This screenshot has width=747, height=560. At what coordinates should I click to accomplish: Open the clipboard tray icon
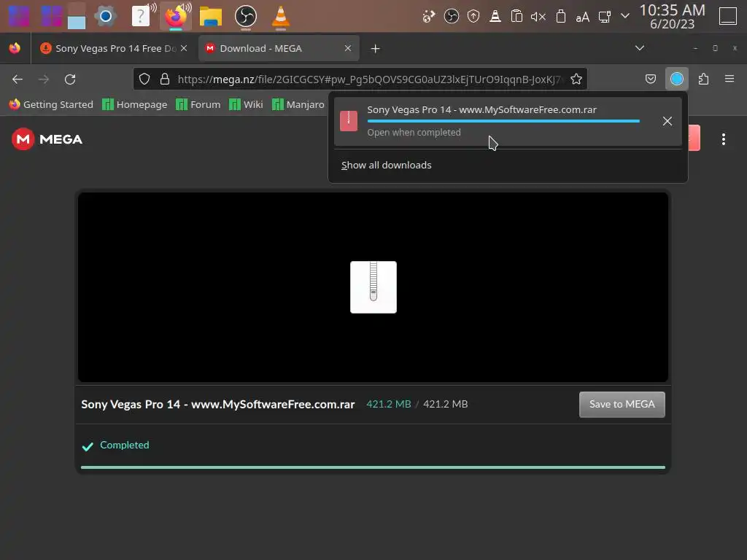click(516, 17)
